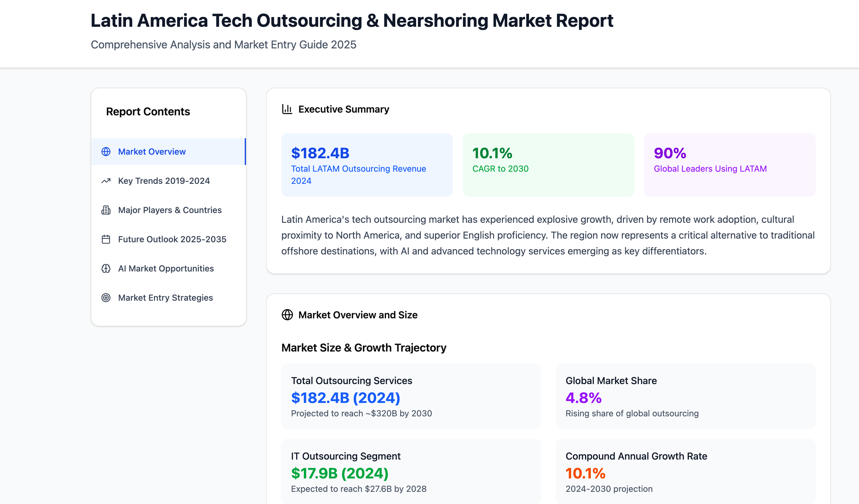The image size is (859, 504).
Task: Click the calendar icon for Future Outlook
Action: click(106, 239)
